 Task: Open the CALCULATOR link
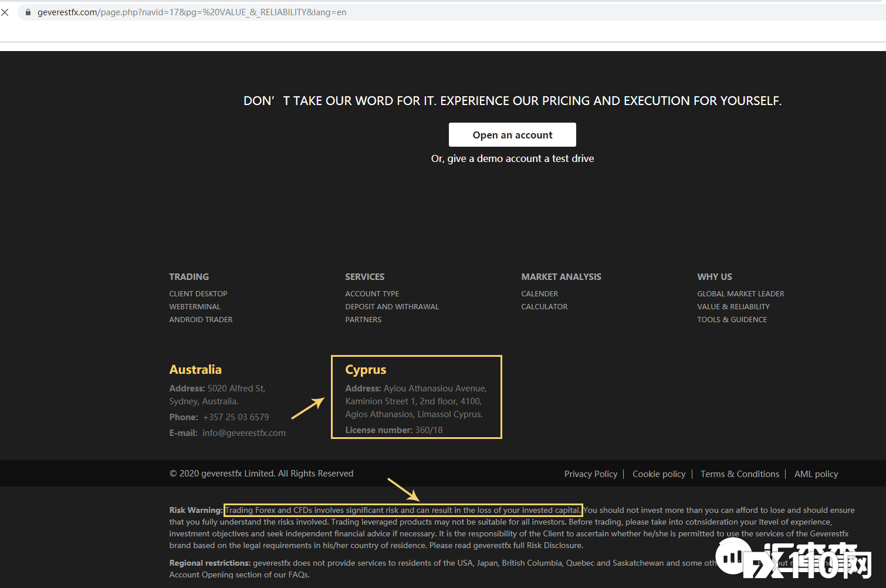(544, 306)
